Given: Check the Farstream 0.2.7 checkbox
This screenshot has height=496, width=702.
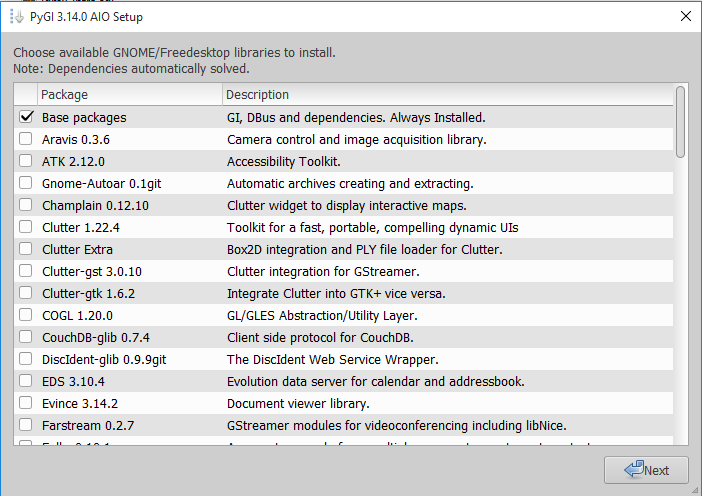Looking at the screenshot, I should point(26,425).
